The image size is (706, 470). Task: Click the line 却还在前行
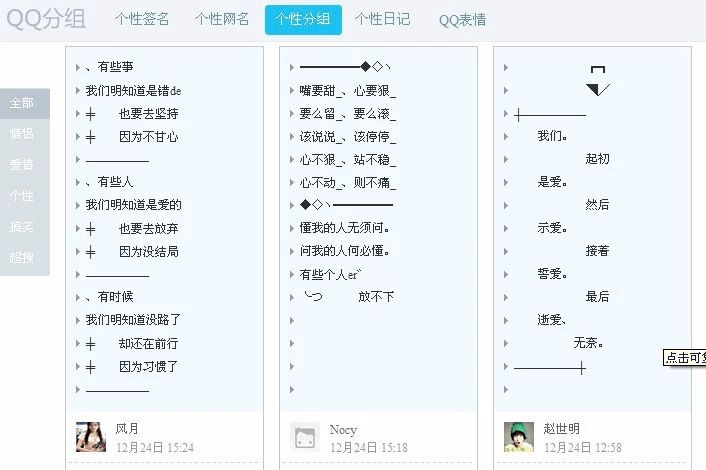click(x=149, y=343)
